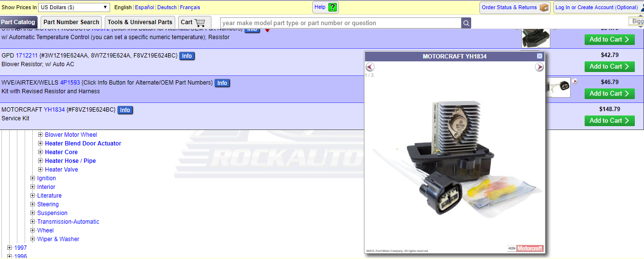
Task: Expand the Wiper & Washer category
Action: tap(33, 239)
